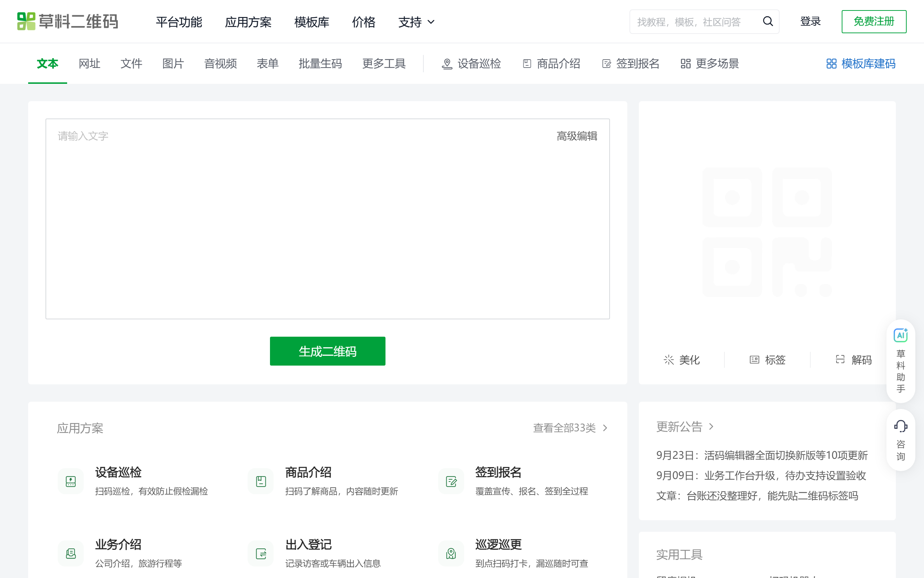Click the search magnifier icon
924x578 pixels.
[x=768, y=21]
